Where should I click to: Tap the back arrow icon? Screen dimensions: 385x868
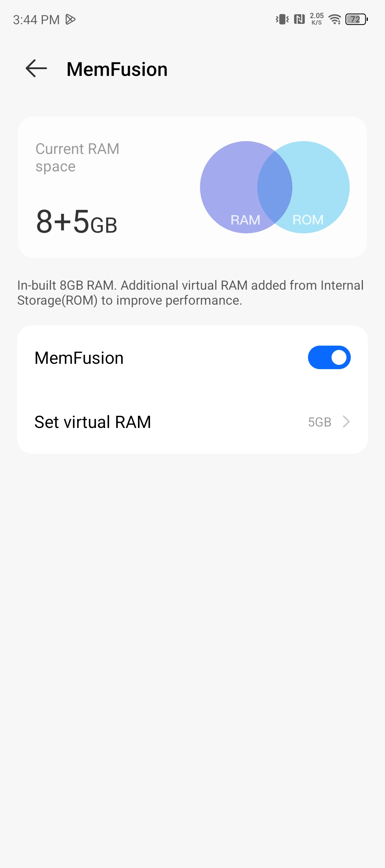(x=36, y=68)
